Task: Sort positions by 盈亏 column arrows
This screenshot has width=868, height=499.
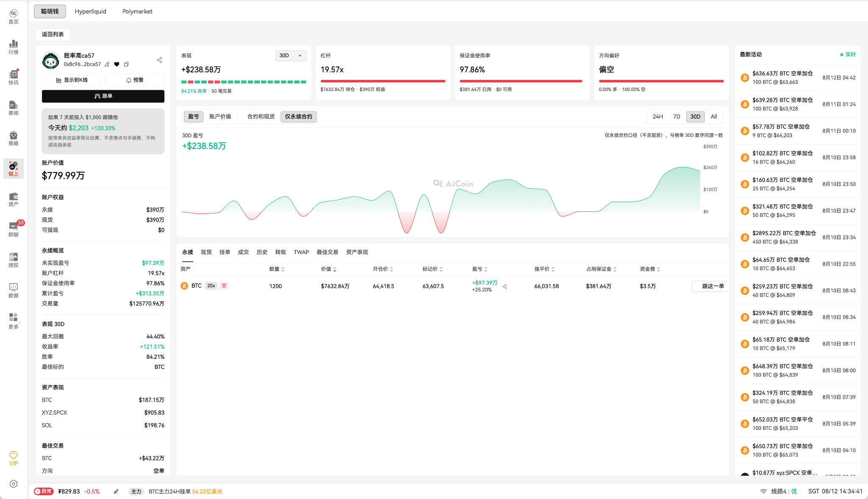Action: coord(486,269)
